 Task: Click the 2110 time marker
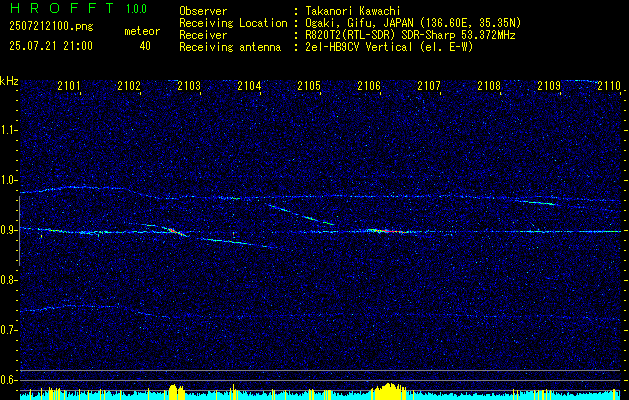click(609, 86)
